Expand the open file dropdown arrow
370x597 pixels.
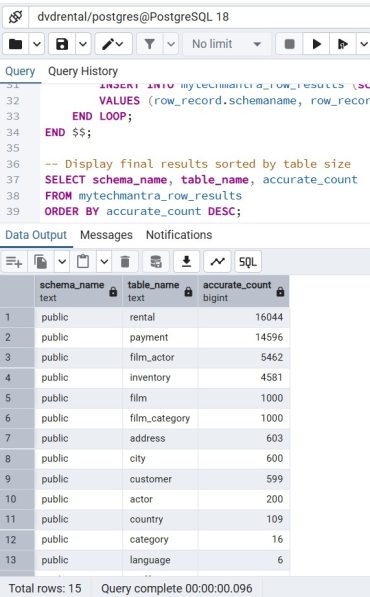click(x=37, y=44)
